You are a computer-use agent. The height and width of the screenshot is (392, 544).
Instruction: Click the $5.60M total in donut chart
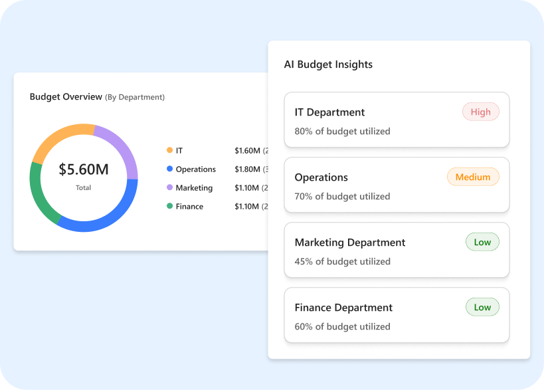84,169
